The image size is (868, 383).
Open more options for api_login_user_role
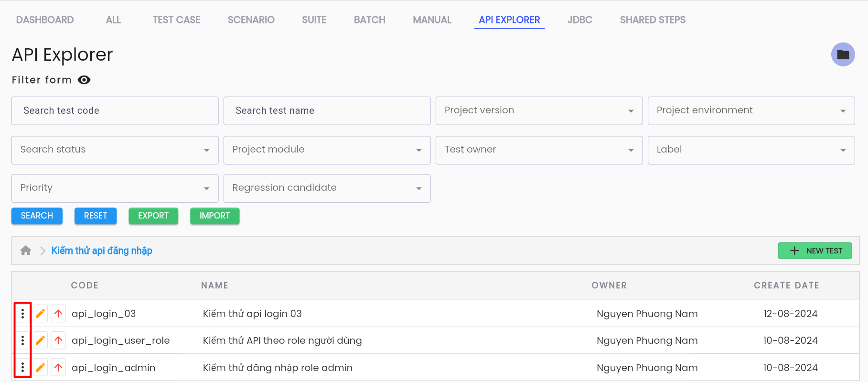click(x=22, y=340)
